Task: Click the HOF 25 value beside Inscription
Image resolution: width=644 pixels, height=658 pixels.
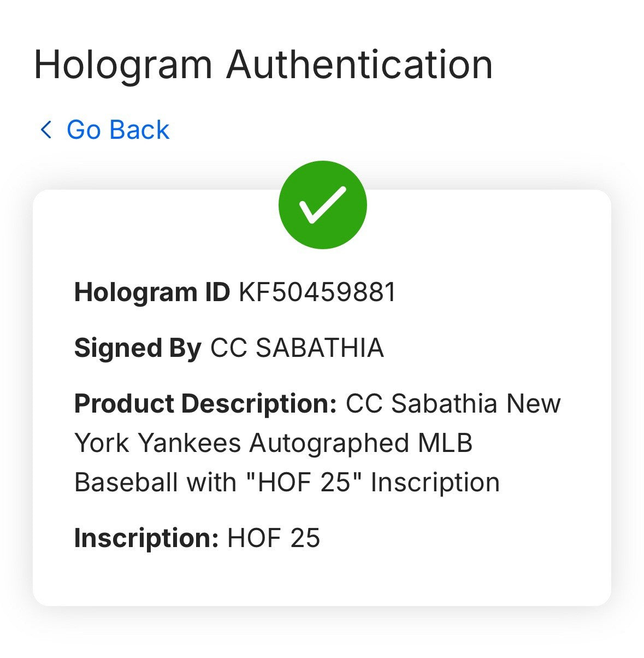Action: tap(274, 538)
